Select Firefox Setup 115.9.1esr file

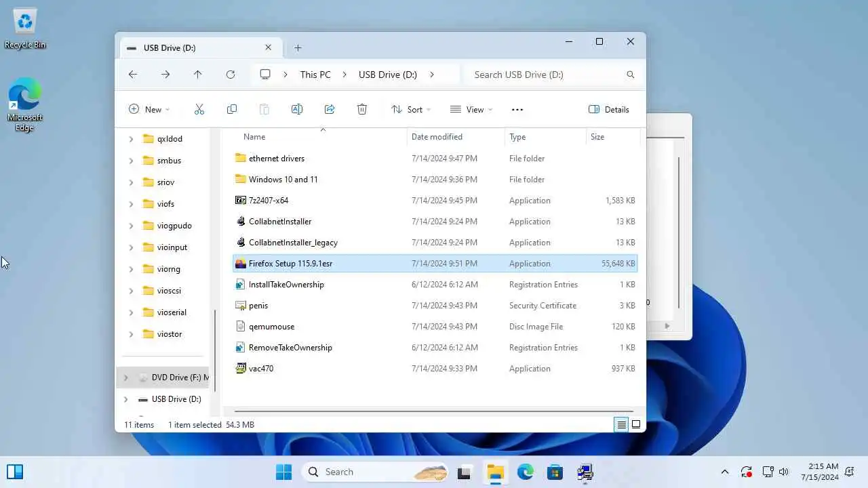coord(434,263)
